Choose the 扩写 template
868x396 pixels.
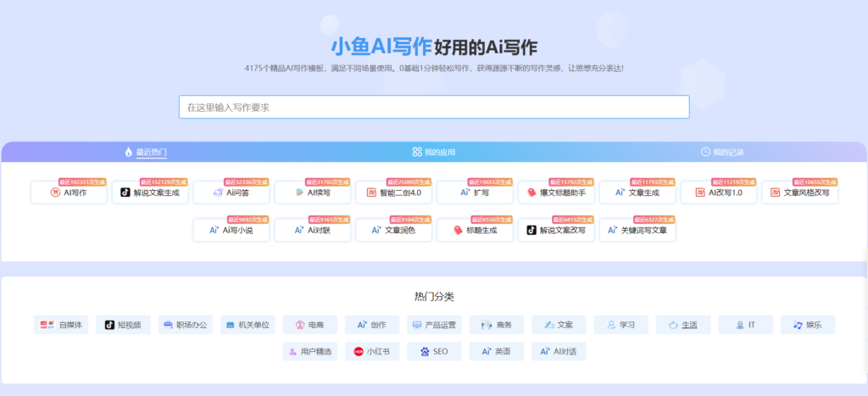[475, 192]
